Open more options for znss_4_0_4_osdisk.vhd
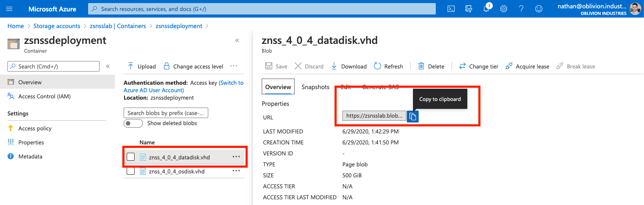Screen dimensions: 644x205 pos(236,171)
